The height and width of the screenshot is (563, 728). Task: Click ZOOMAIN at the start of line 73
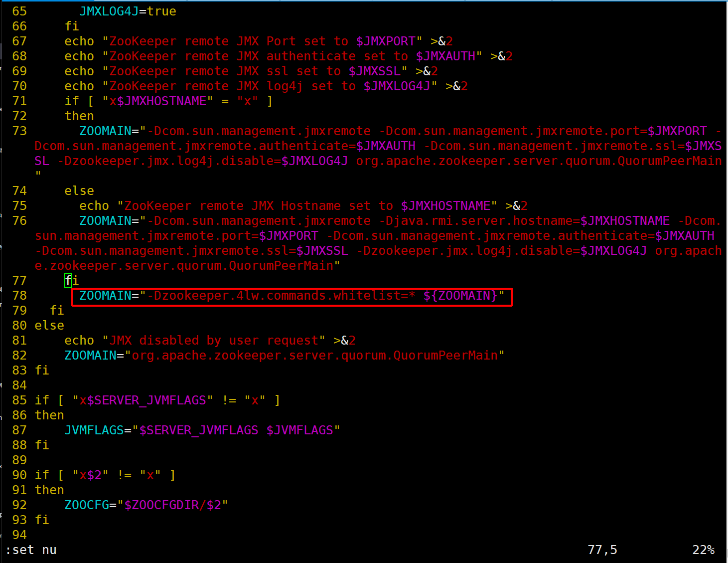pyautogui.click(x=105, y=131)
